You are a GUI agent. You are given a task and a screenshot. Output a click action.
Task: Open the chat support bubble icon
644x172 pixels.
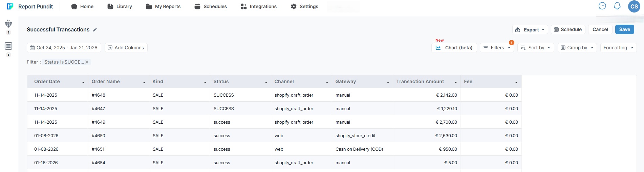coord(602,6)
